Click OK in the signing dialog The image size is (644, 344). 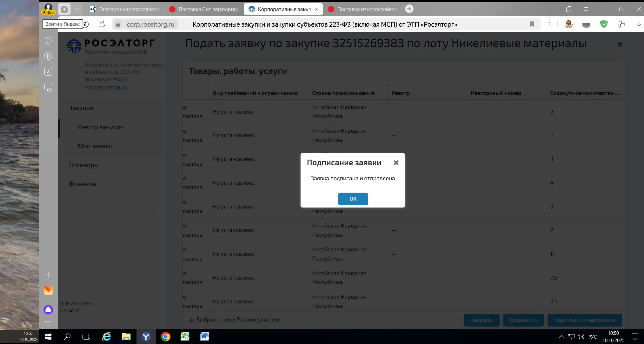point(353,199)
